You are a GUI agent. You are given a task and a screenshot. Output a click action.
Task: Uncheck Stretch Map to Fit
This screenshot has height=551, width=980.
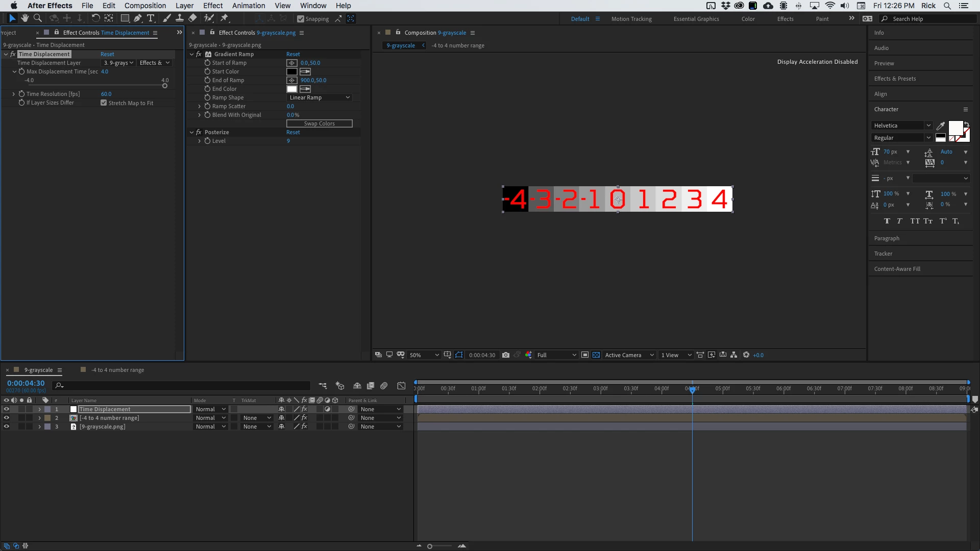pos(104,103)
